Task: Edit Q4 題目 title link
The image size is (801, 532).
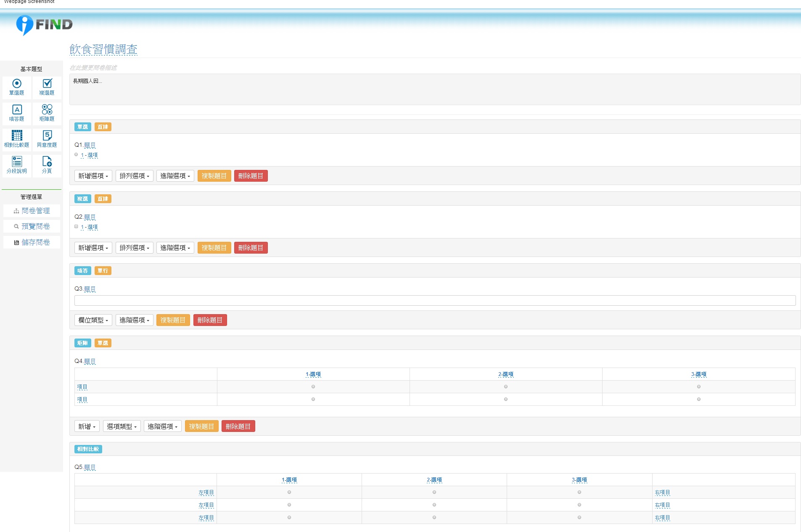Action: [x=90, y=361]
